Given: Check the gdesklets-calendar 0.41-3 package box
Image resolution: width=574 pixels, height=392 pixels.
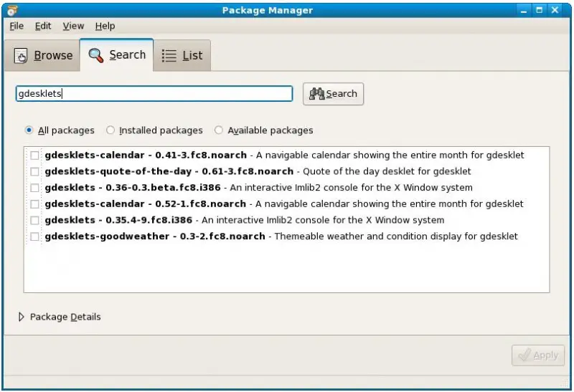Looking at the screenshot, I should (34, 156).
